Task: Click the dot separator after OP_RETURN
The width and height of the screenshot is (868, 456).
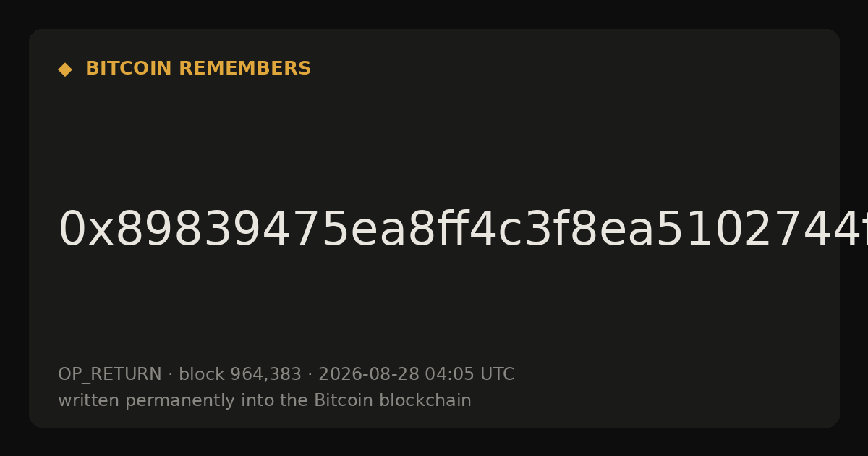Action: tap(171, 375)
